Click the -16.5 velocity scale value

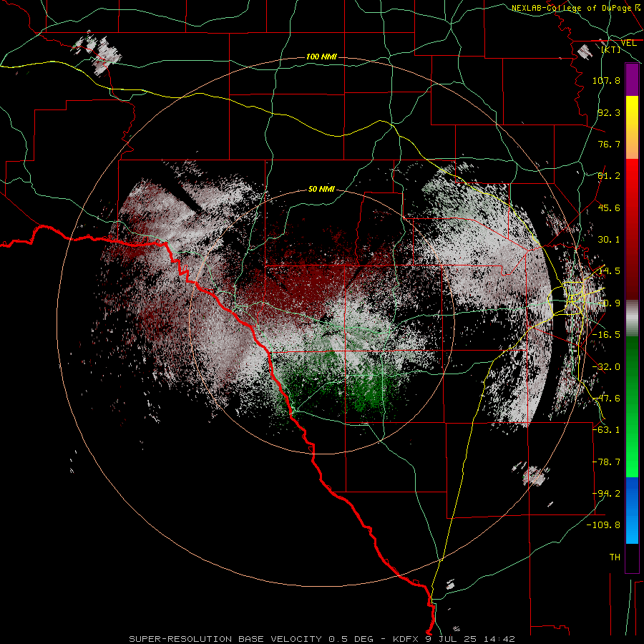(x=606, y=334)
